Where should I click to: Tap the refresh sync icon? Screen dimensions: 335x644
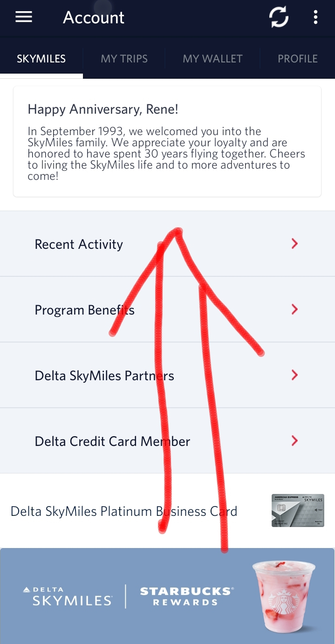coord(279,18)
